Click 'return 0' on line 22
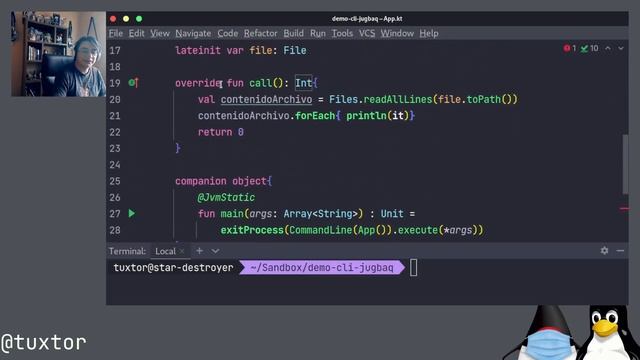The width and height of the screenshot is (640, 360). (x=221, y=132)
